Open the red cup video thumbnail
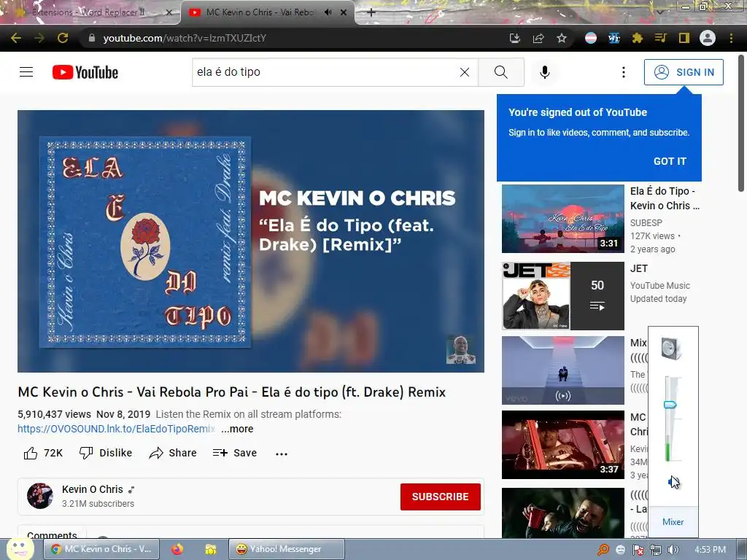 (562, 513)
